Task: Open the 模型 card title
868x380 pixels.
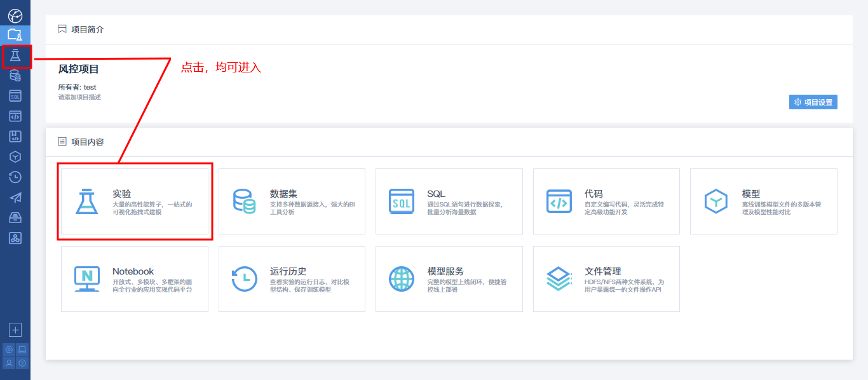Action: [751, 194]
